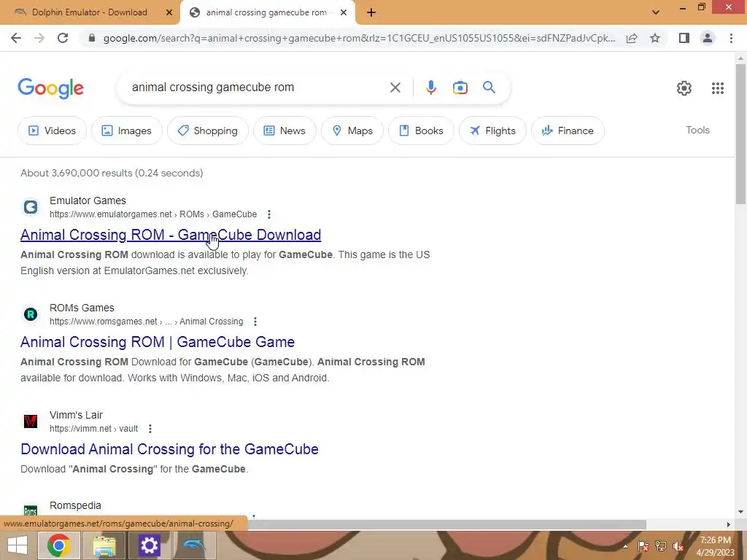Click the magnifier search button
The image size is (747, 560).
[489, 87]
